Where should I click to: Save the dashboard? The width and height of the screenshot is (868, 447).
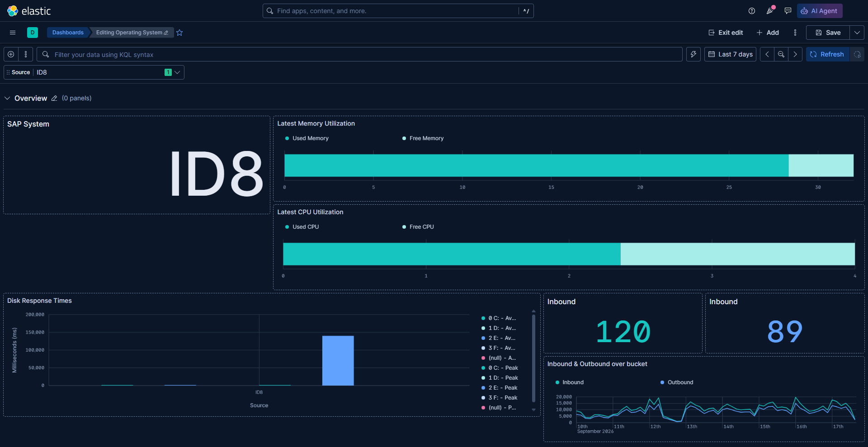coord(828,33)
